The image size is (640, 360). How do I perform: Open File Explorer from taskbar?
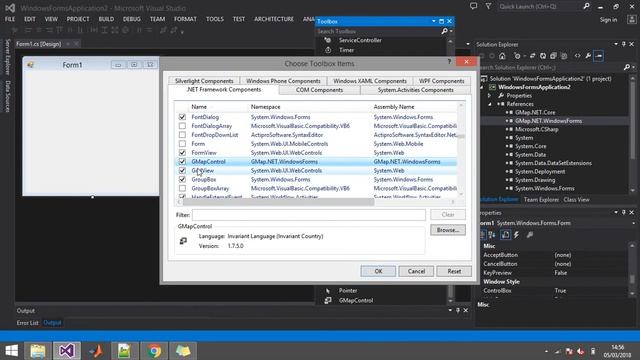38,351
